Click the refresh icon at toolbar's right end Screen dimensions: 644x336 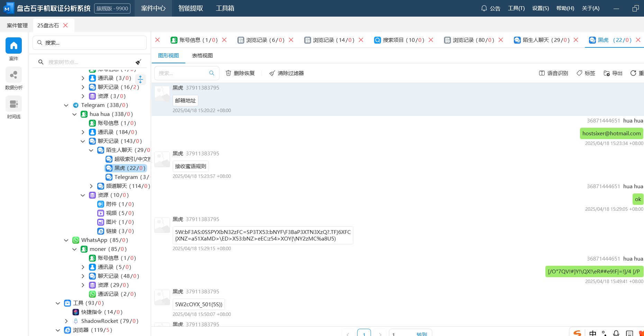633,73
